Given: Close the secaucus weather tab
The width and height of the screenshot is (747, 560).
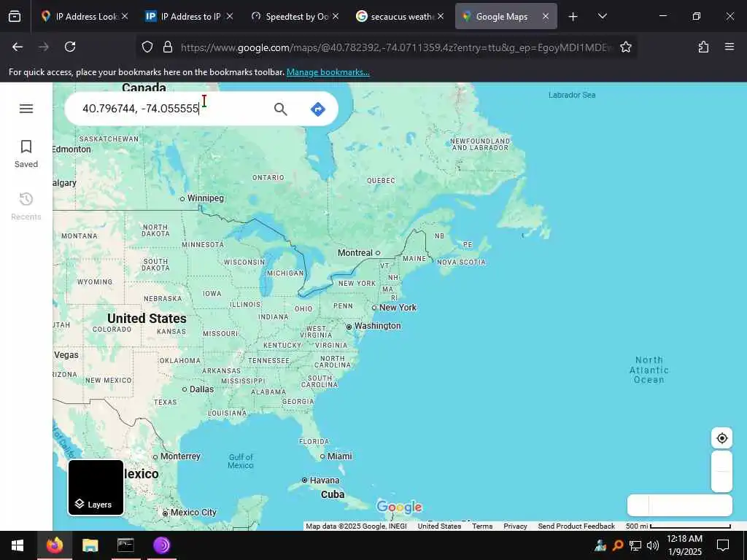Looking at the screenshot, I should click(x=441, y=16).
